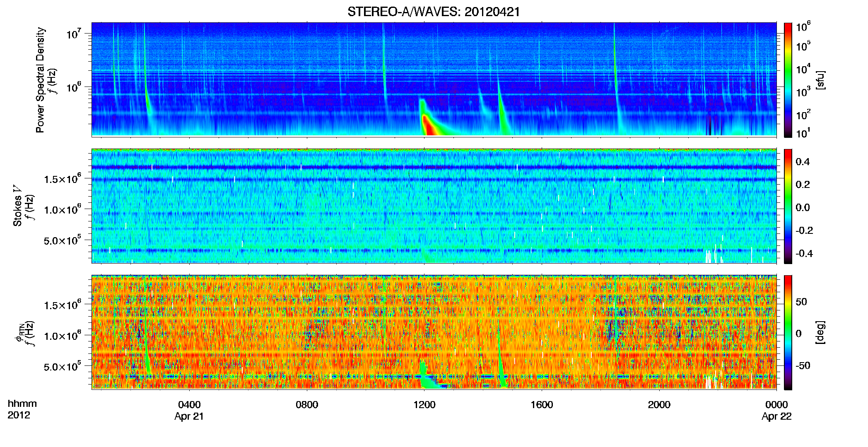
Task: Click the "5.0×10^5" tick on the bottom panel
Action: pyautogui.click(x=63, y=366)
